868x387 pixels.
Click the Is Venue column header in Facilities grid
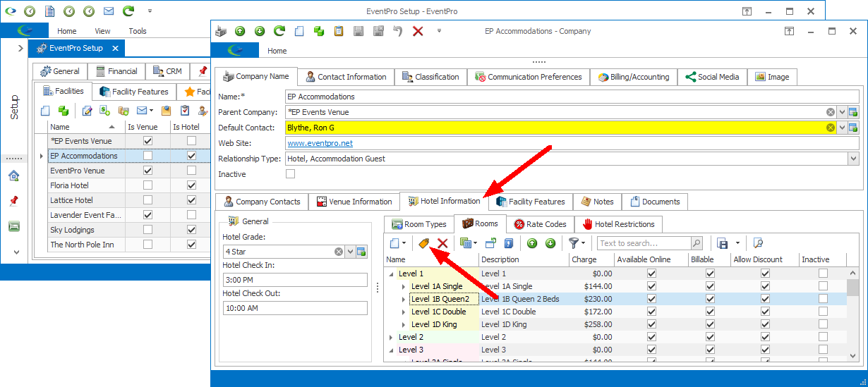(147, 127)
